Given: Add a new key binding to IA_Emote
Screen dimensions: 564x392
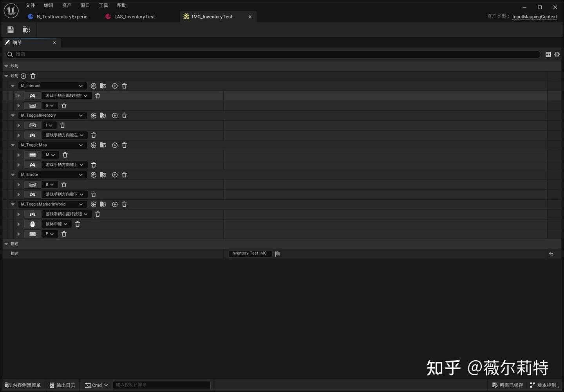Looking at the screenshot, I should tap(115, 175).
